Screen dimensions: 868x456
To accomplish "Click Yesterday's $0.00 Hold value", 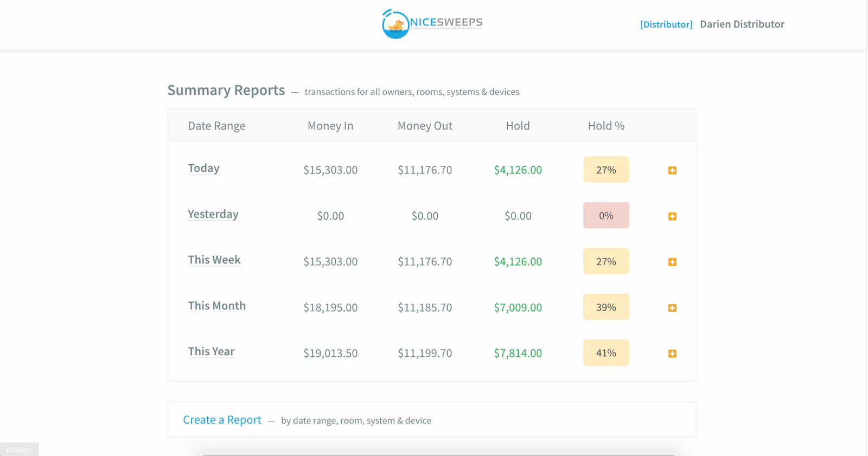I will pyautogui.click(x=518, y=216).
